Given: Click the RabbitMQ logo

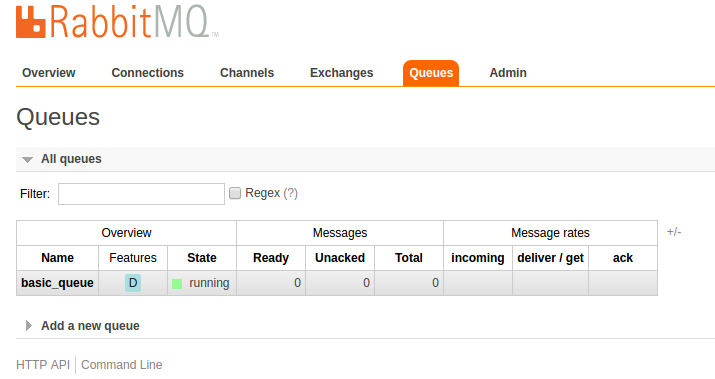Looking at the screenshot, I should [x=117, y=21].
